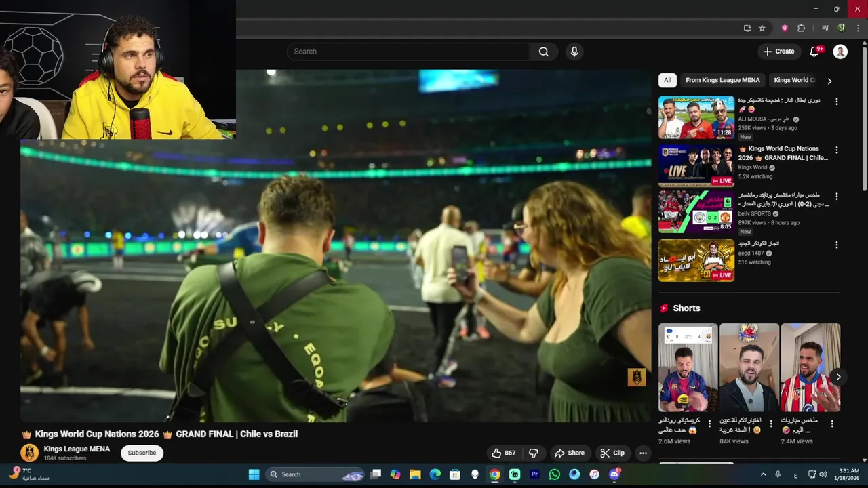The image size is (868, 488).
Task: Open the red-striped jersey short thumbnail
Action: 810,367
